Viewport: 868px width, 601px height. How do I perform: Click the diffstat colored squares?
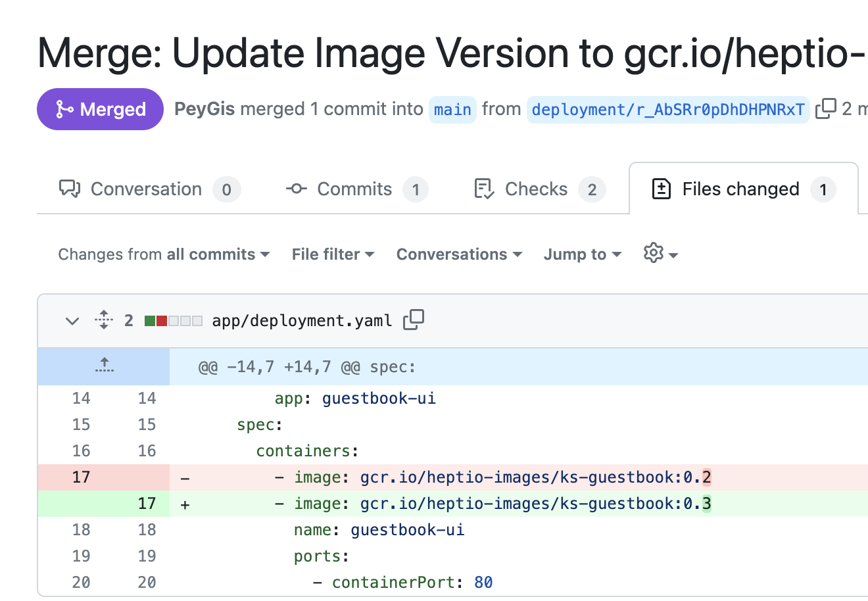pos(173,321)
